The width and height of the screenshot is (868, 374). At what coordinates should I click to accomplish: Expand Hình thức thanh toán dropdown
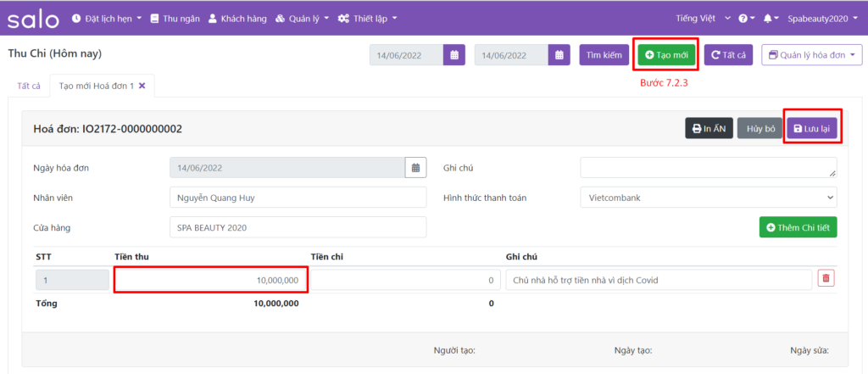(x=708, y=198)
